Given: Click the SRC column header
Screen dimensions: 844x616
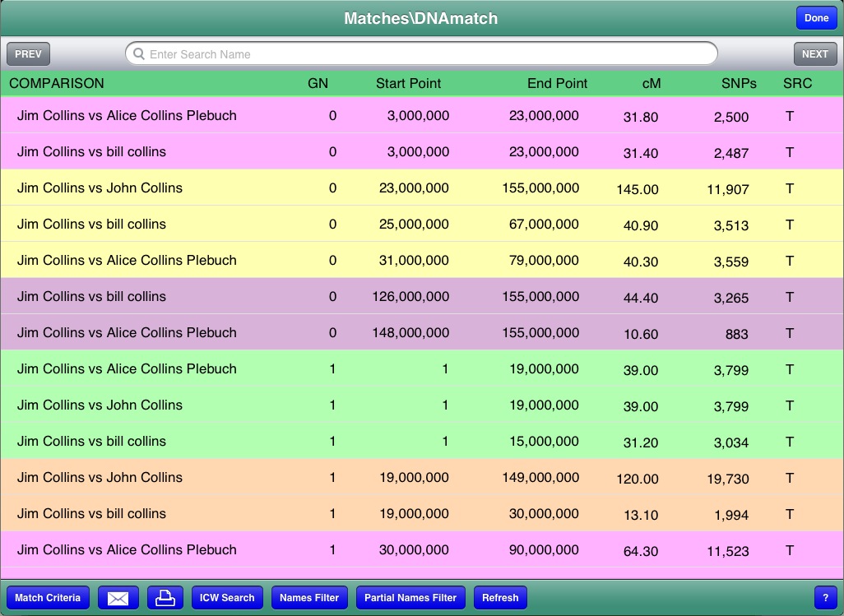Looking at the screenshot, I should pyautogui.click(x=797, y=83).
